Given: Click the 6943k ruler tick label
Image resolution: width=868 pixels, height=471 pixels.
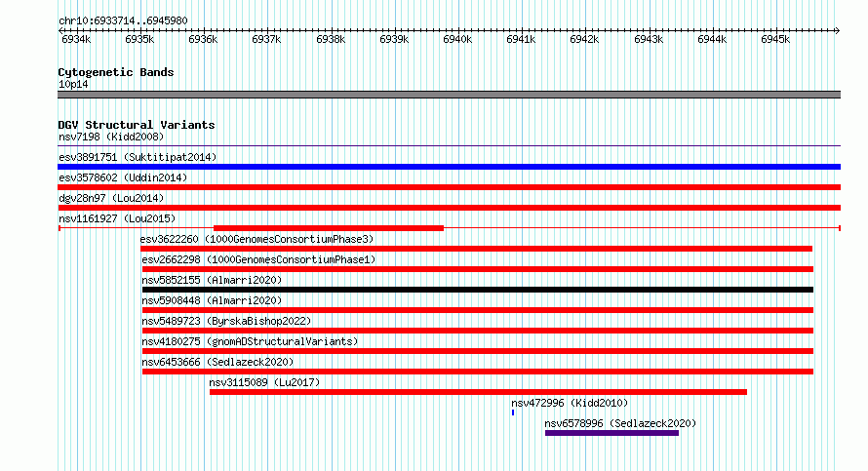Looking at the screenshot, I should (x=649, y=39).
